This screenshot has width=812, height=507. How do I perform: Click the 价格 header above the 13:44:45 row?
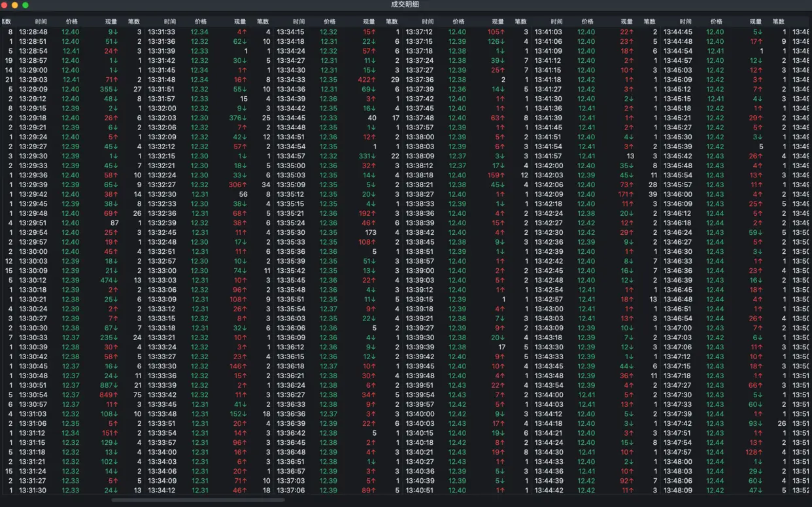(717, 22)
